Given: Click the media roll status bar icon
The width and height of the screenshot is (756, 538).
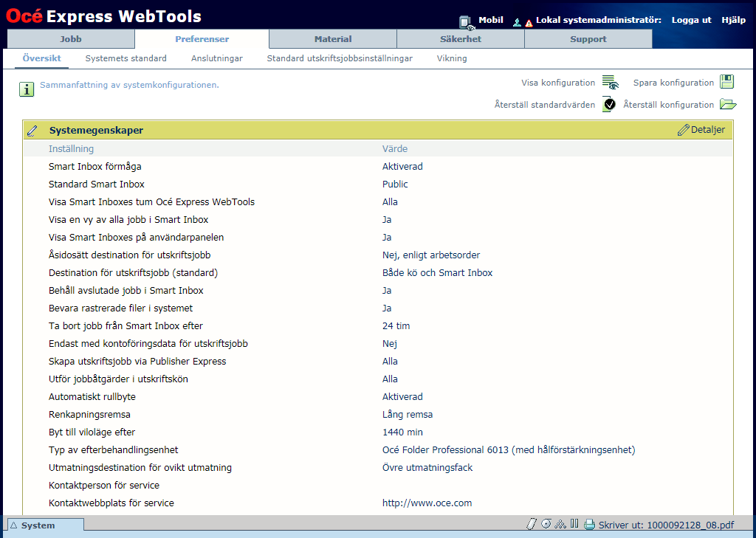Looking at the screenshot, I should pos(546,524).
